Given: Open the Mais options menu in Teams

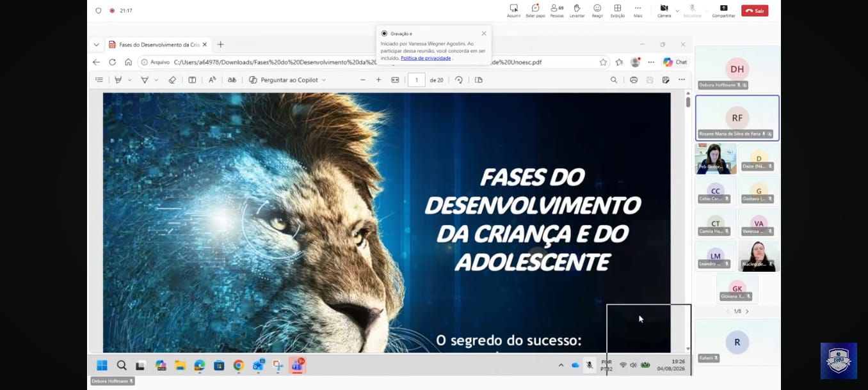Looking at the screenshot, I should click(x=638, y=10).
